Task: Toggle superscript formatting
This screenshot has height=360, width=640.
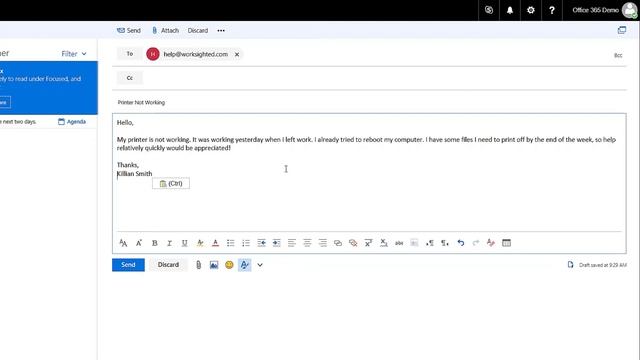Action: 368,243
